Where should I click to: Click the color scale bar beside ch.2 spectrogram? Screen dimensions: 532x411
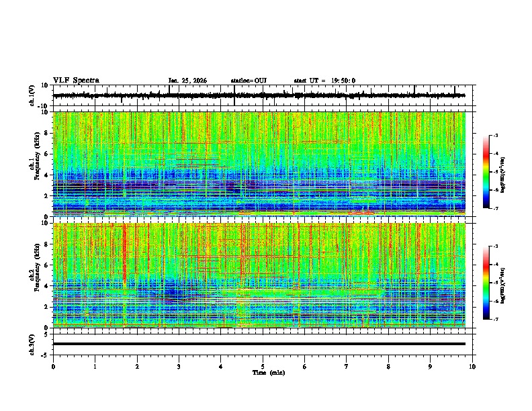486,283
